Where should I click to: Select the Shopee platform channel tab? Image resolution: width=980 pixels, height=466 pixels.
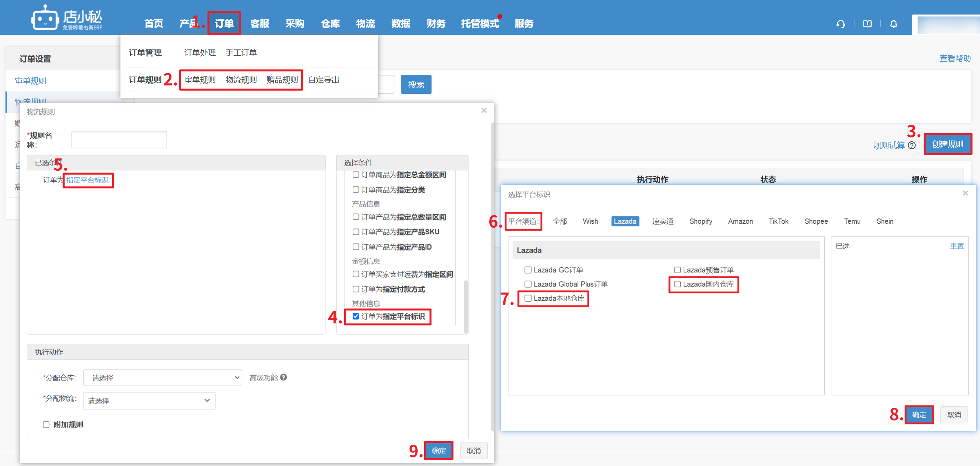click(816, 221)
